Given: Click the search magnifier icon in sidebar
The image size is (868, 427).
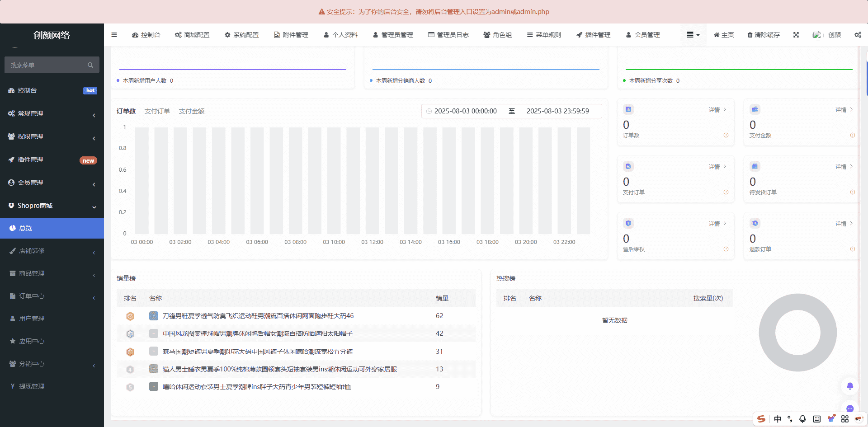Looking at the screenshot, I should [90, 65].
